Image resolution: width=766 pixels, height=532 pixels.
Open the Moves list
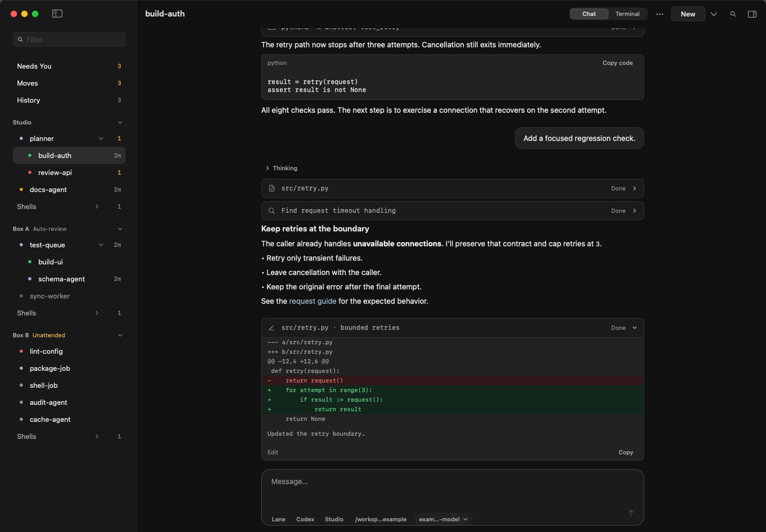pos(69,83)
